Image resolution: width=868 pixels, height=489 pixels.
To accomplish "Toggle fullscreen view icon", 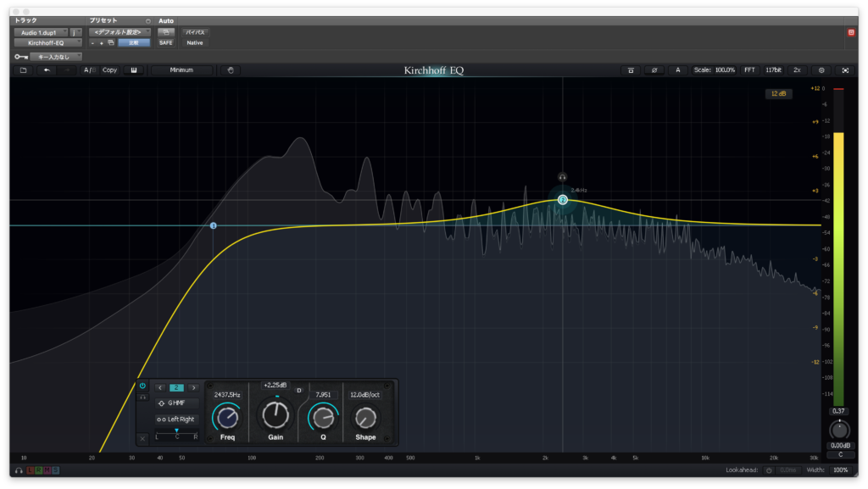I will tap(845, 70).
